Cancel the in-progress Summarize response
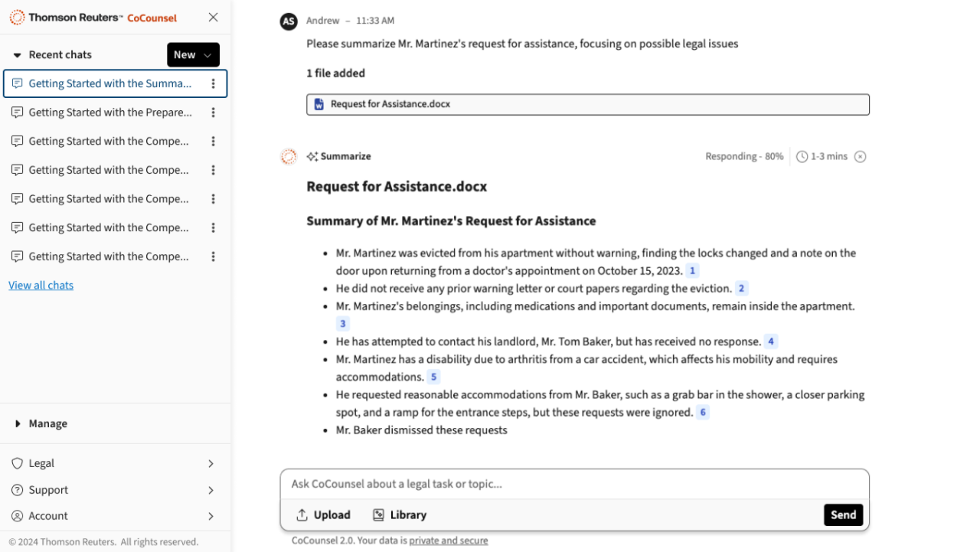 click(860, 157)
